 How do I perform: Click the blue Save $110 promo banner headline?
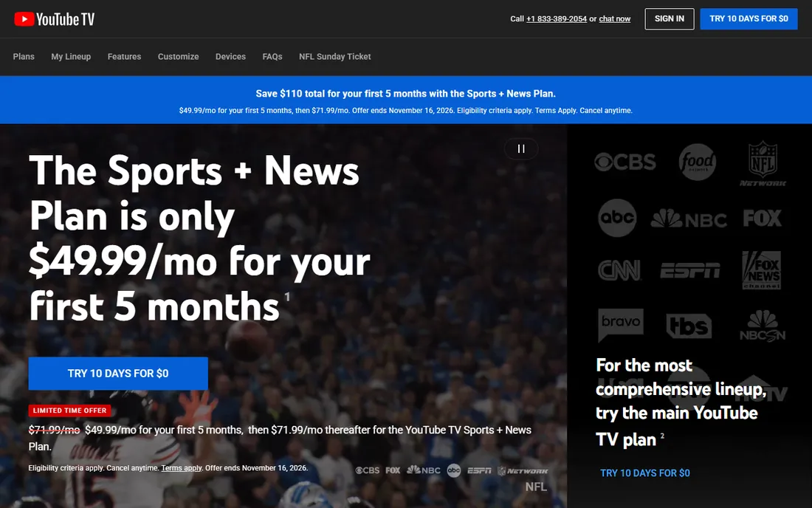point(405,94)
